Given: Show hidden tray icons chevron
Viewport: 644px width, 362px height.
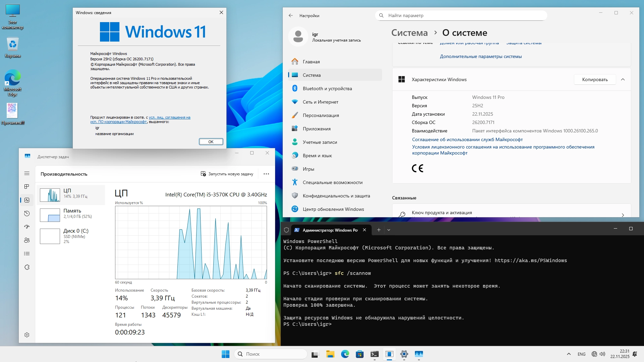Looking at the screenshot, I should tap(569, 354).
